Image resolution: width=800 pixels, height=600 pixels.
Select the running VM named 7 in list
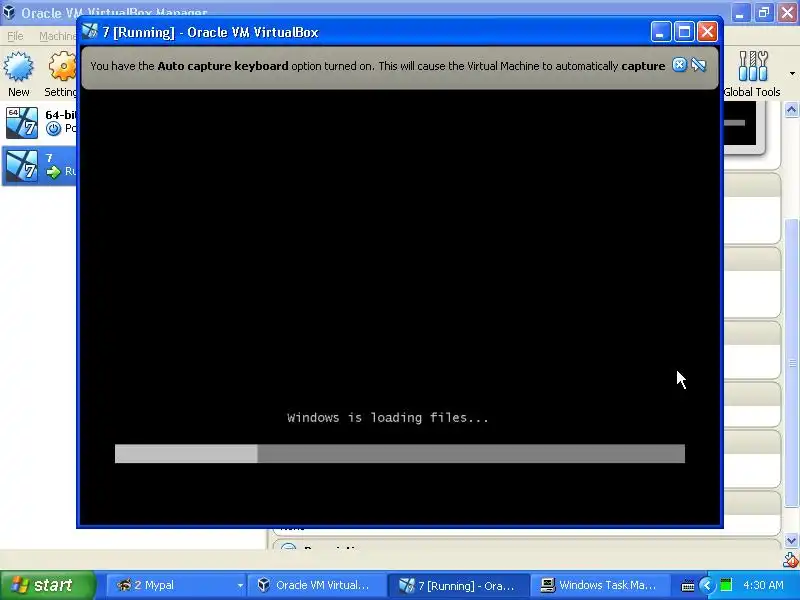coord(39,165)
